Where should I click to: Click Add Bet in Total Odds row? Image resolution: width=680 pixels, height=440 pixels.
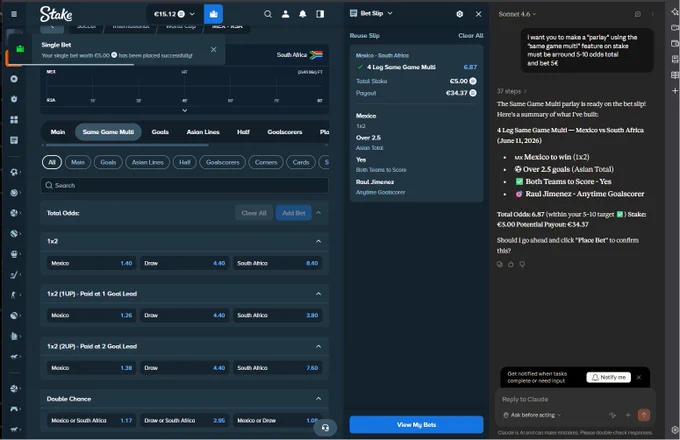(x=294, y=213)
